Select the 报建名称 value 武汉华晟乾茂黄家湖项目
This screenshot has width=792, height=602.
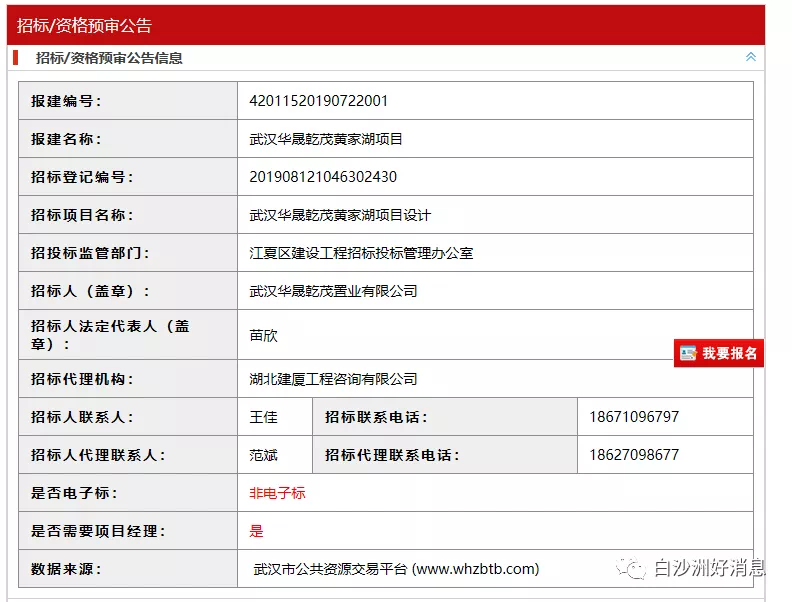tap(326, 139)
